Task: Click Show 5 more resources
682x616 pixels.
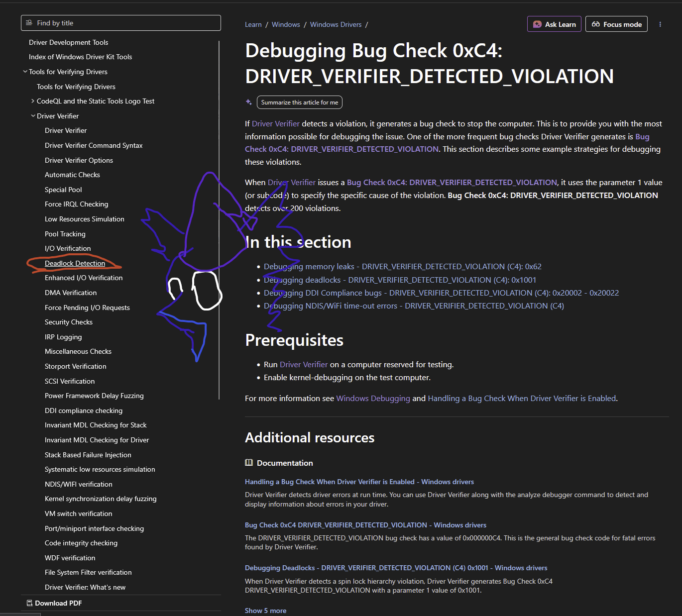Action: [265, 611]
